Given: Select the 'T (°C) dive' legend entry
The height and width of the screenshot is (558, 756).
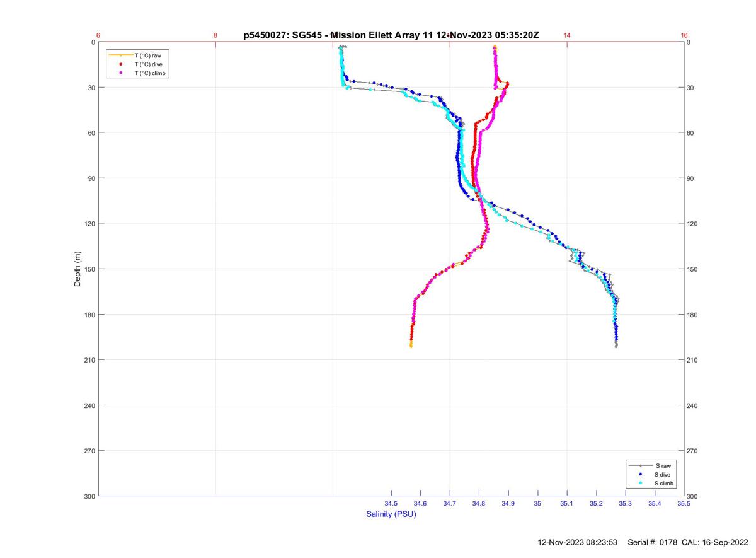Looking at the screenshot, I should point(136,64).
